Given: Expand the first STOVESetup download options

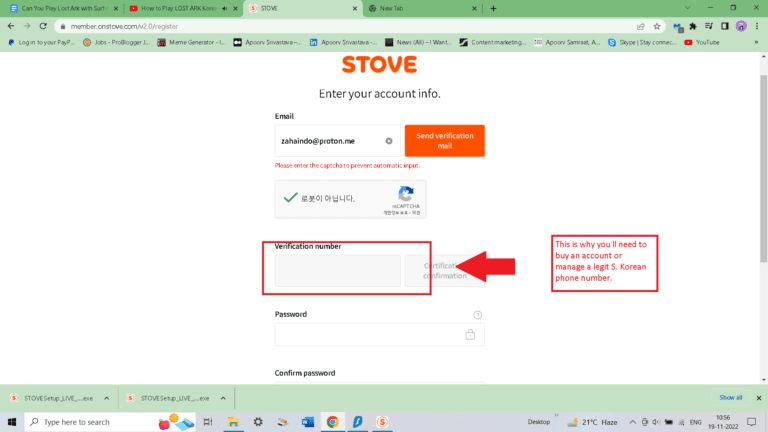Looking at the screenshot, I should tap(106, 398).
